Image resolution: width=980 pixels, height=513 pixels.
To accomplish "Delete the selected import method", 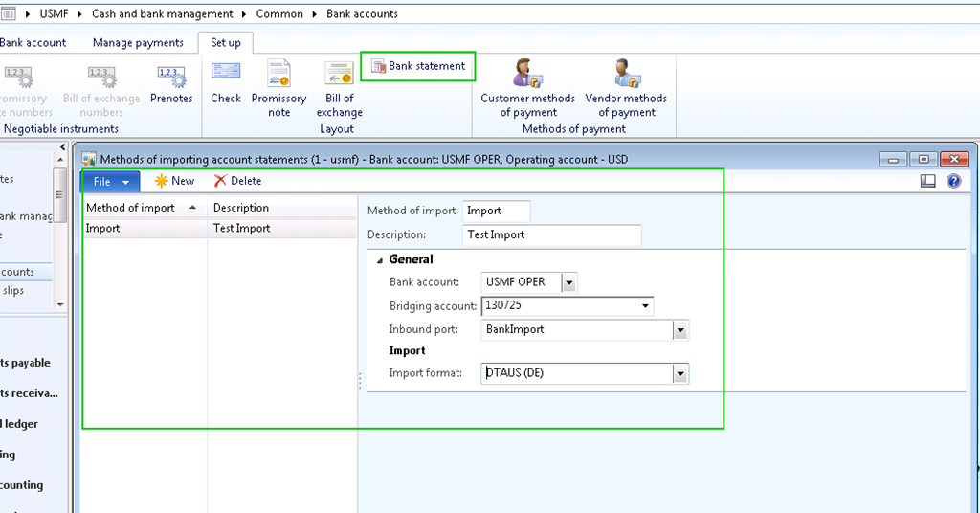I will (x=237, y=181).
